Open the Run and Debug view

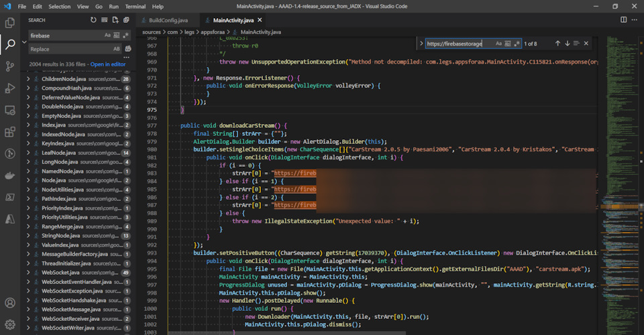point(10,88)
